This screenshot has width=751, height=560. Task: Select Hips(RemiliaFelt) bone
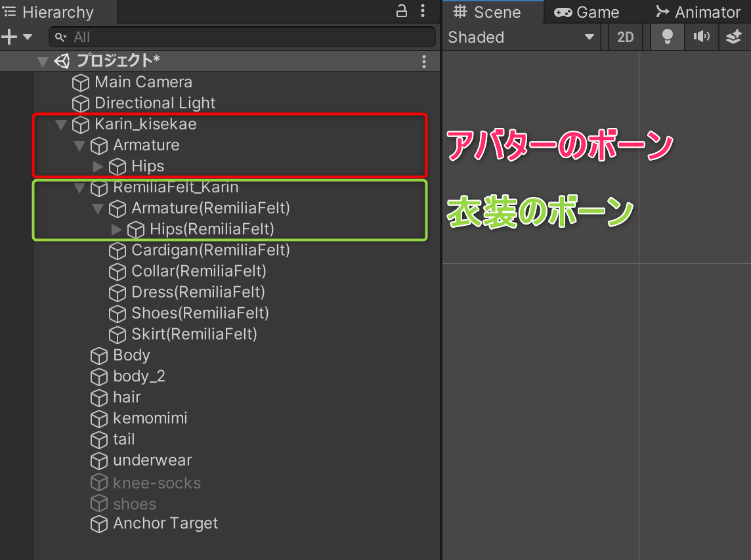pyautogui.click(x=211, y=229)
